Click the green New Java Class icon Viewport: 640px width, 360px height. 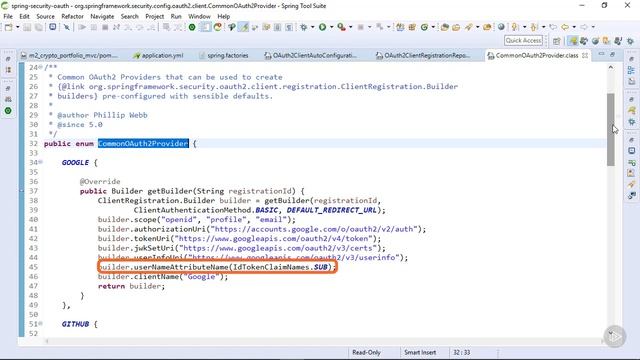click(x=424, y=27)
